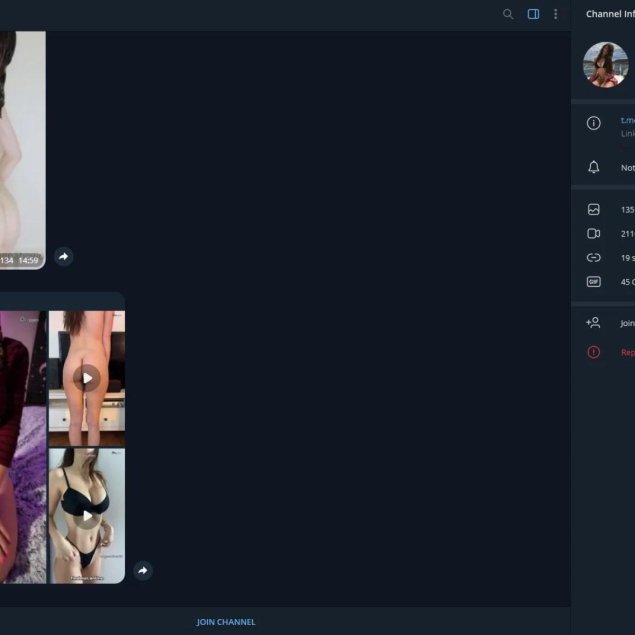
Task: Open the shared videos camera icon row
Action: coord(593,233)
